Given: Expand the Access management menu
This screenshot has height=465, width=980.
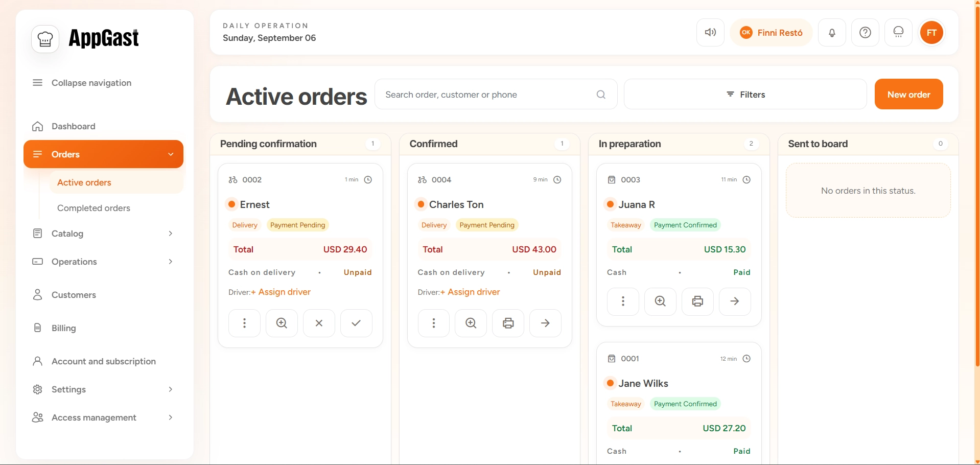Looking at the screenshot, I should tap(103, 417).
